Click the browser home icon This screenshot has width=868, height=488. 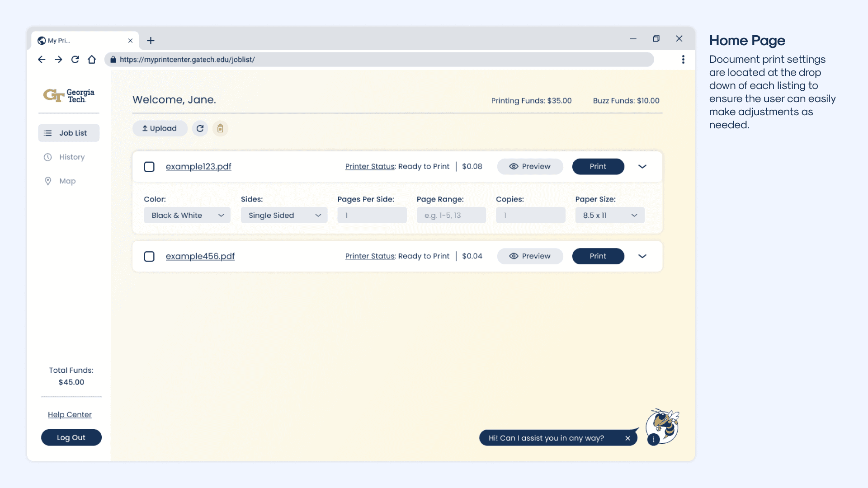click(92, 59)
